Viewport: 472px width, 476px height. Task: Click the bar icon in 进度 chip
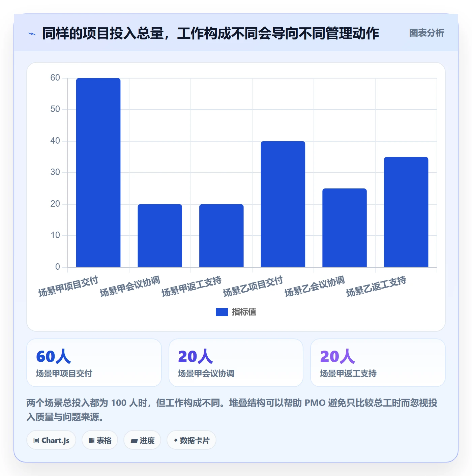(x=134, y=441)
